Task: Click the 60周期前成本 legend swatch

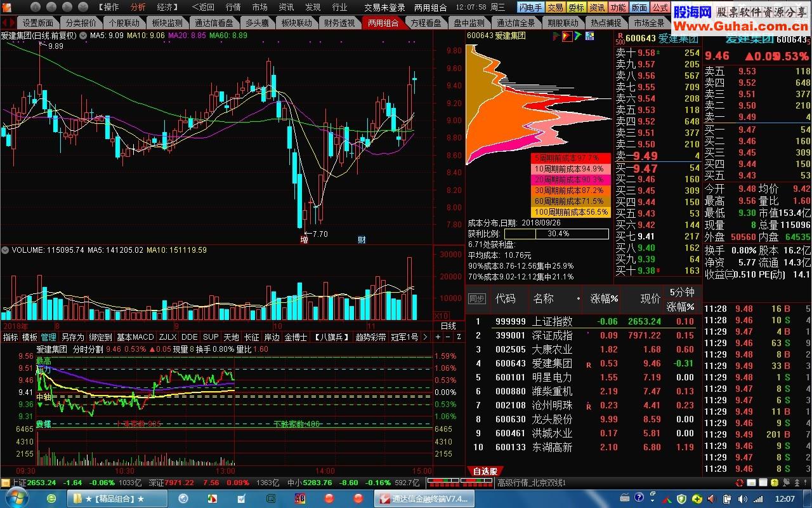Action: point(571,201)
